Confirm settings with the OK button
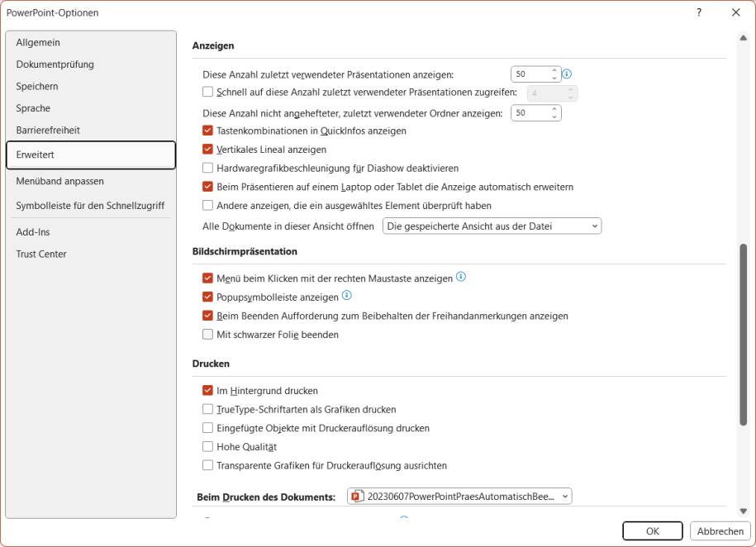Screen dimensions: 756x547 (652, 530)
